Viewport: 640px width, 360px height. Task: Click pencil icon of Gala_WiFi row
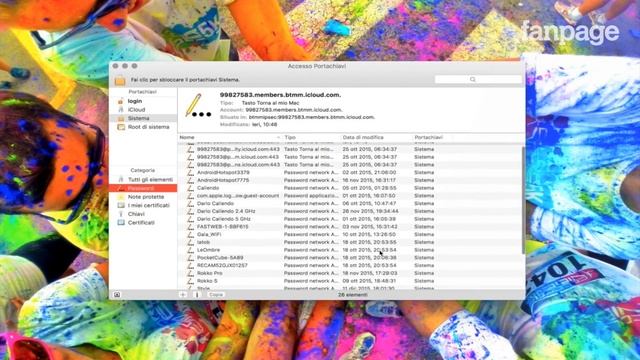pos(190,234)
